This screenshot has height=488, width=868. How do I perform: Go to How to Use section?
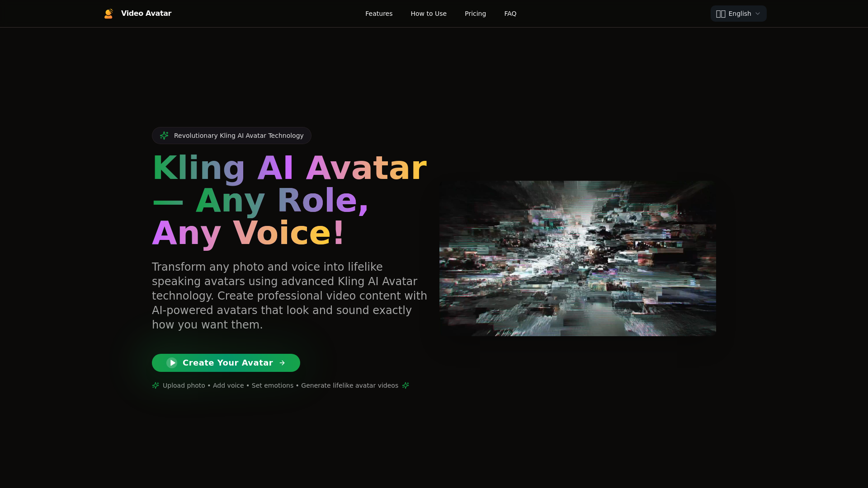click(428, 14)
